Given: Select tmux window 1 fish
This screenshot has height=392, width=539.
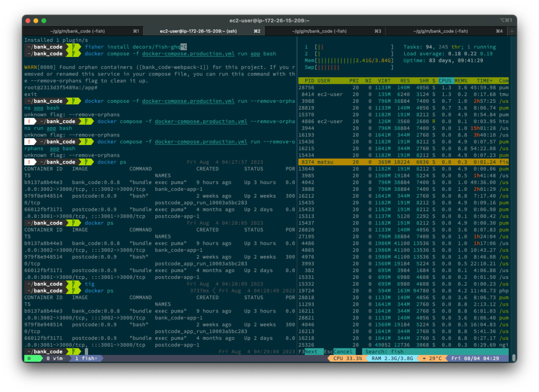Looking at the screenshot, I should coord(85,358).
